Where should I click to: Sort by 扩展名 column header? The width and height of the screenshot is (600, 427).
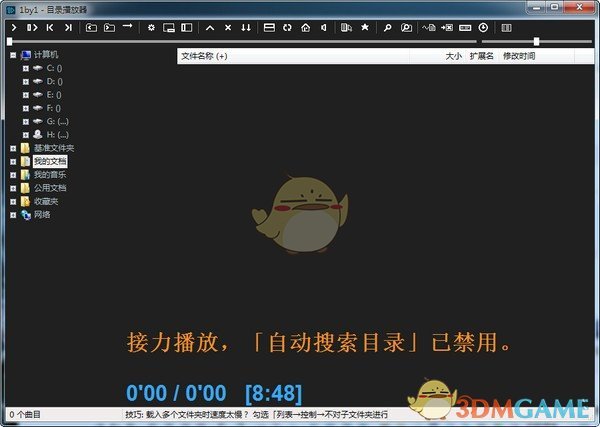[482, 56]
